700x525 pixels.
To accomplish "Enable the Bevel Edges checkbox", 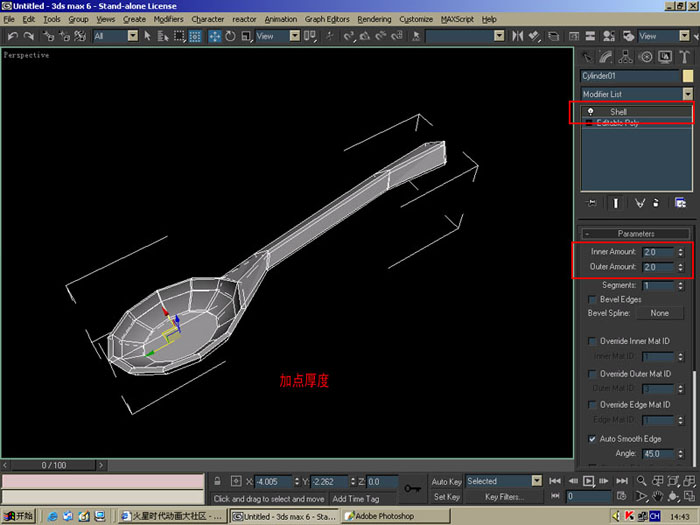I will (x=592, y=300).
